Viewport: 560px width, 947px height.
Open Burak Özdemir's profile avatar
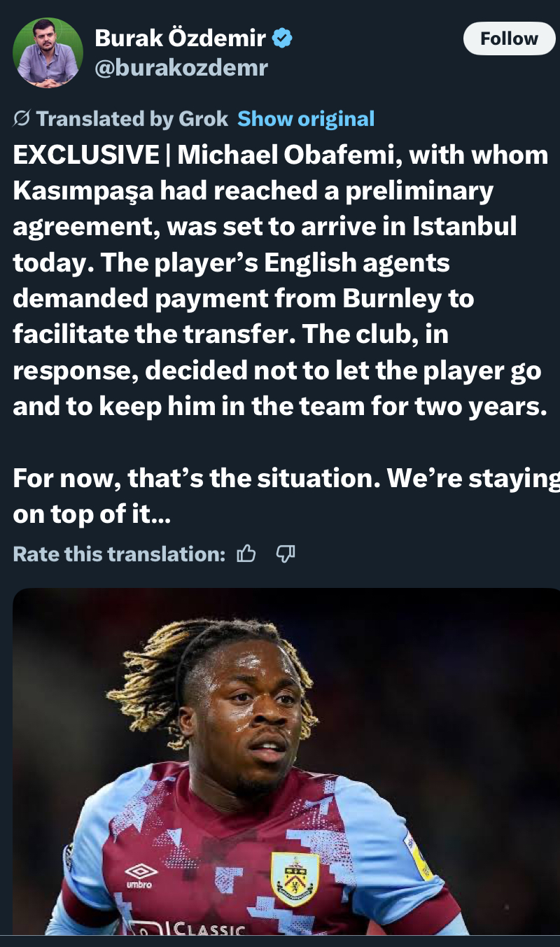(48, 53)
